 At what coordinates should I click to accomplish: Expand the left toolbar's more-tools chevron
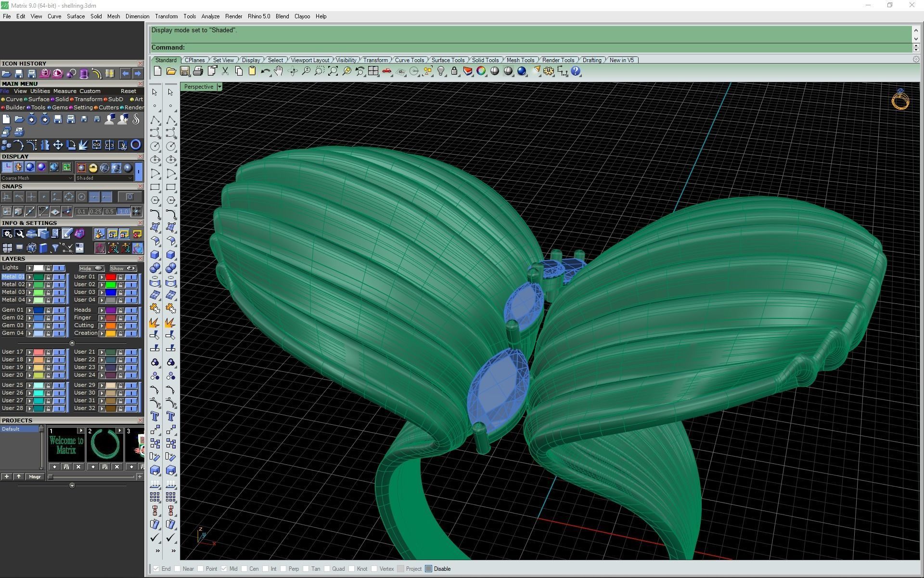[x=157, y=551]
